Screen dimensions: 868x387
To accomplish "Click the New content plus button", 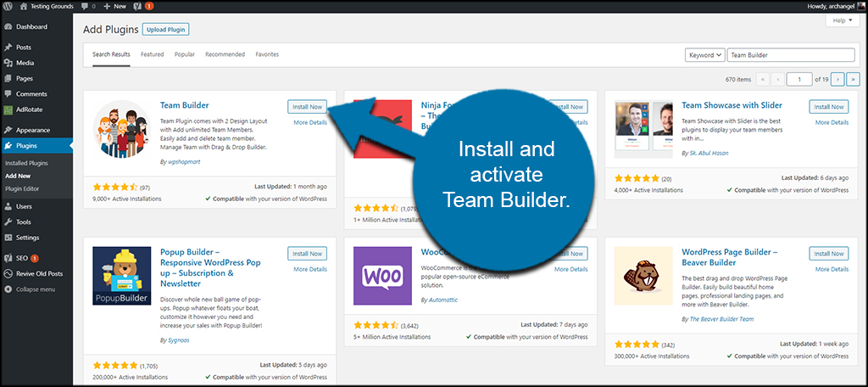I will (114, 6).
